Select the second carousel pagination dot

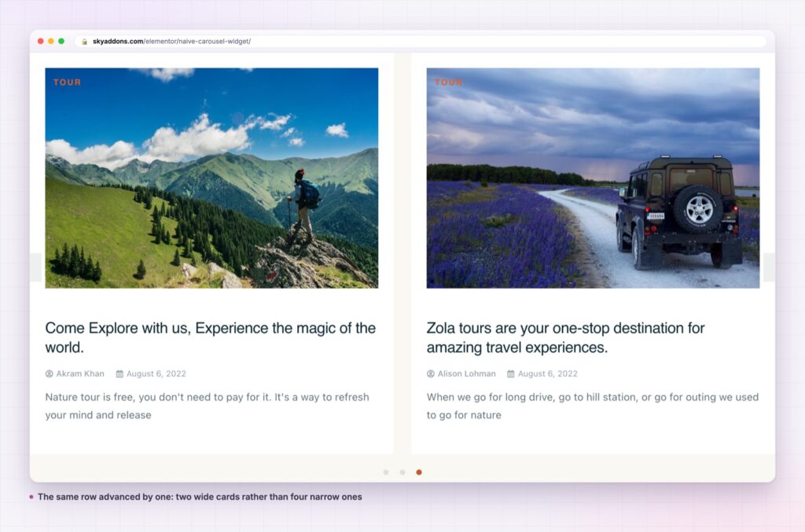tap(402, 472)
